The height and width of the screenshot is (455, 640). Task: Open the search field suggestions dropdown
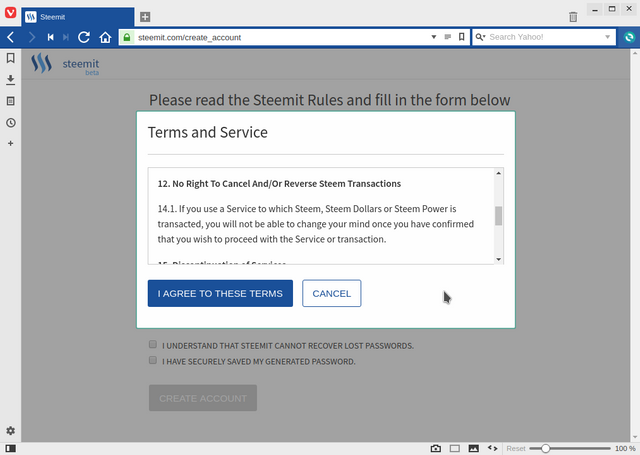pyautogui.click(x=608, y=37)
